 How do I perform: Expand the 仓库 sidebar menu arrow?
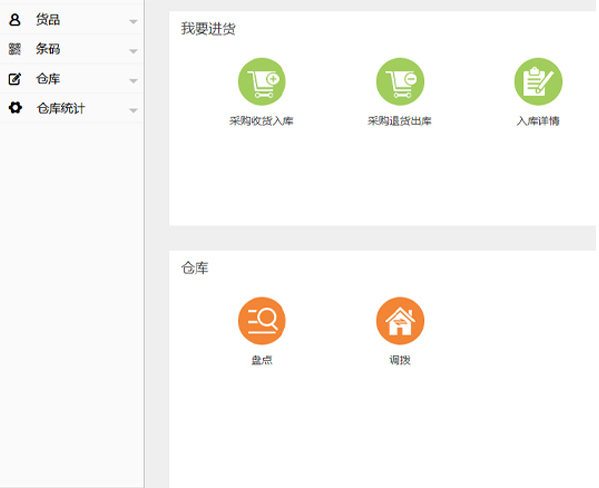(x=133, y=81)
